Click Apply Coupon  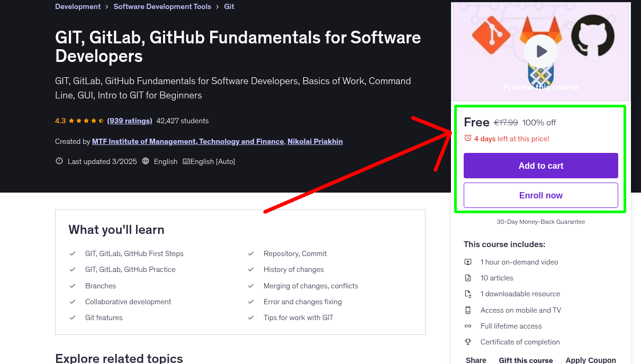click(x=591, y=359)
